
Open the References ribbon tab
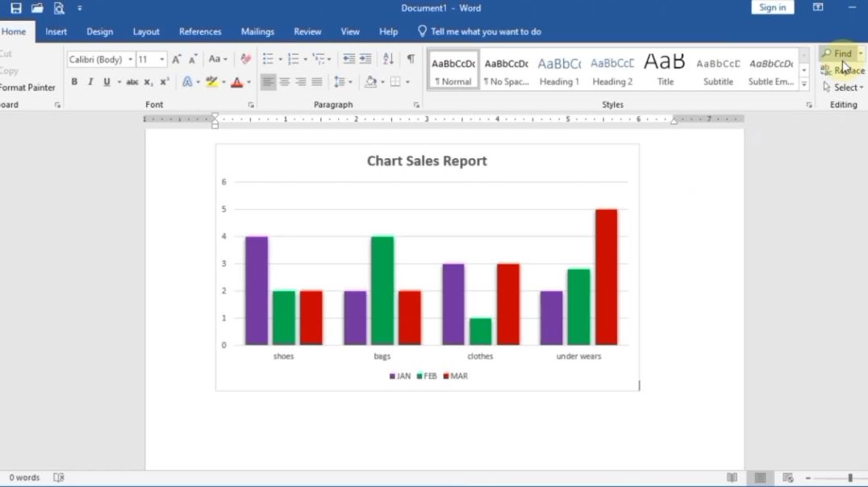tap(200, 31)
